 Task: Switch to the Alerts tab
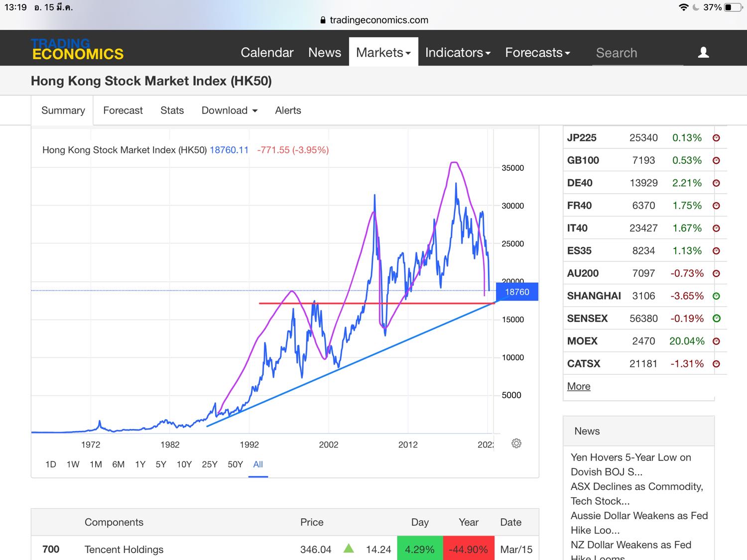click(x=288, y=111)
